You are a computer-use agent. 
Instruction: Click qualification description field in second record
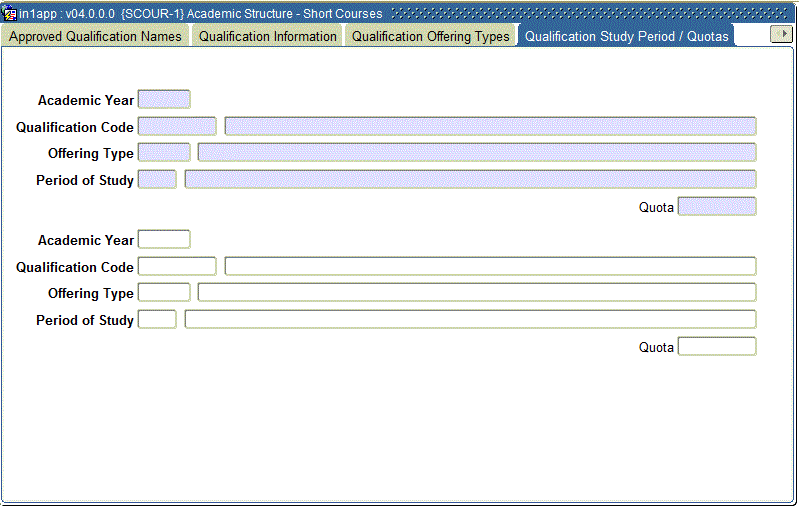(490, 266)
